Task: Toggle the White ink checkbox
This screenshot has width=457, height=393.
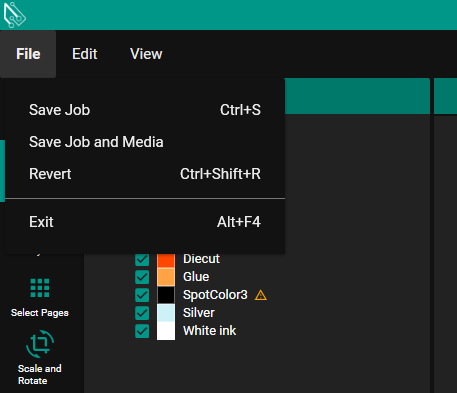Action: coord(142,331)
